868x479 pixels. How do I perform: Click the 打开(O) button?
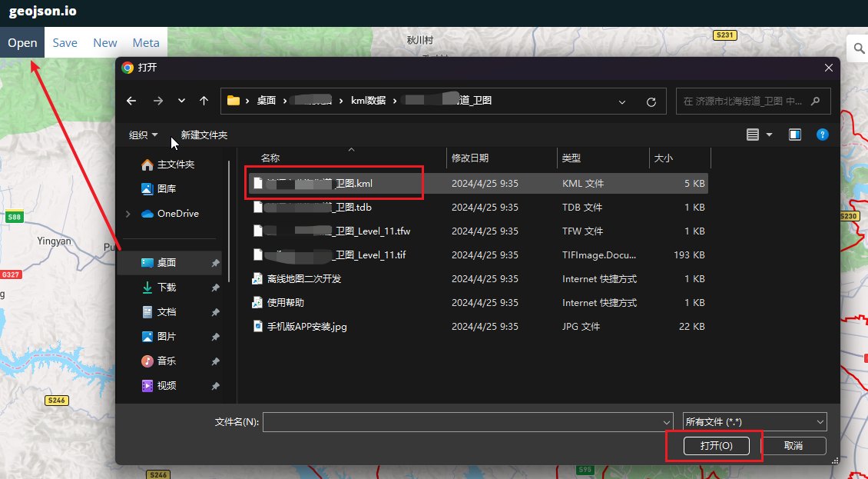[717, 446]
